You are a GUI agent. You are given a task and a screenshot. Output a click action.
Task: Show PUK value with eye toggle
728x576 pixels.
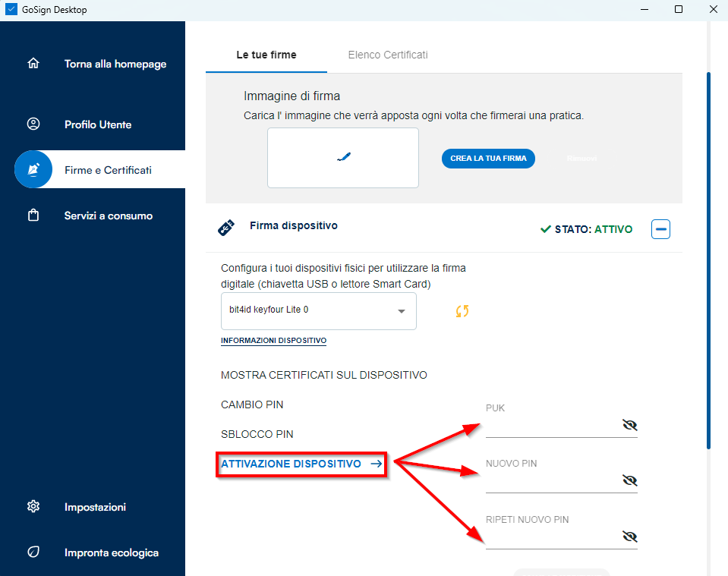coord(629,425)
